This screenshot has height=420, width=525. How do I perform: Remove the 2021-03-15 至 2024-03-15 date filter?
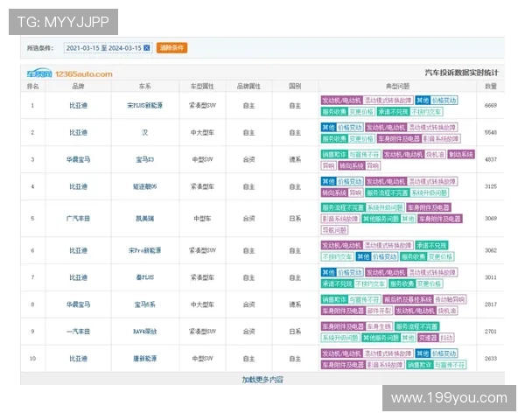146,48
